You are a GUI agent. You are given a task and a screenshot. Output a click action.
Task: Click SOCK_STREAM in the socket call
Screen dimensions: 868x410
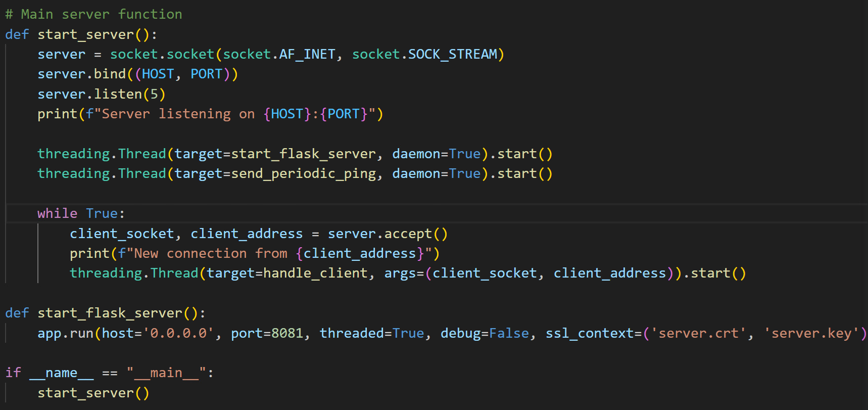[452, 54]
